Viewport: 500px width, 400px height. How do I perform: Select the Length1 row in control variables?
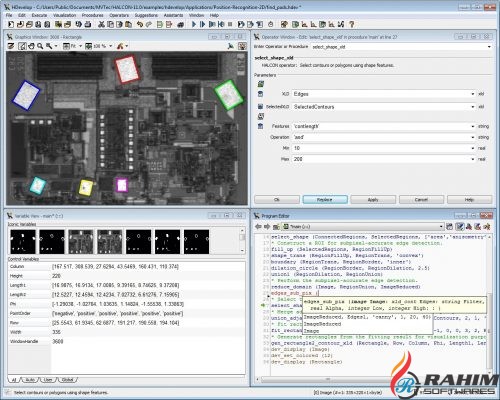(x=126, y=285)
